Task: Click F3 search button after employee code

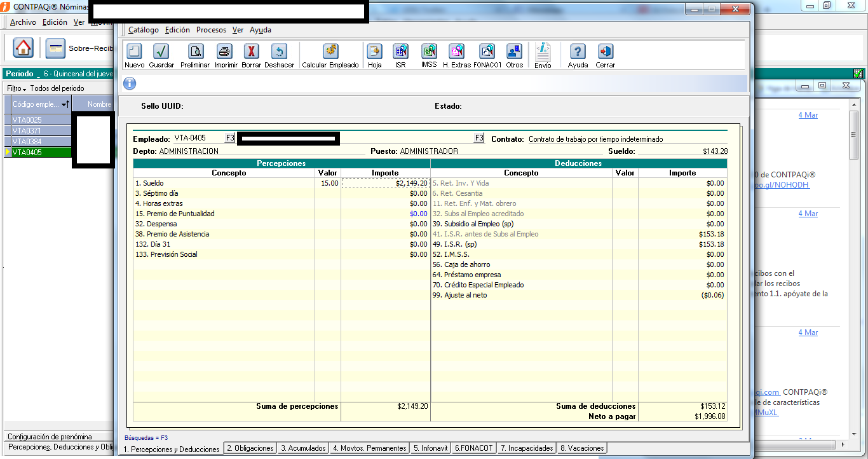Action: (x=230, y=138)
